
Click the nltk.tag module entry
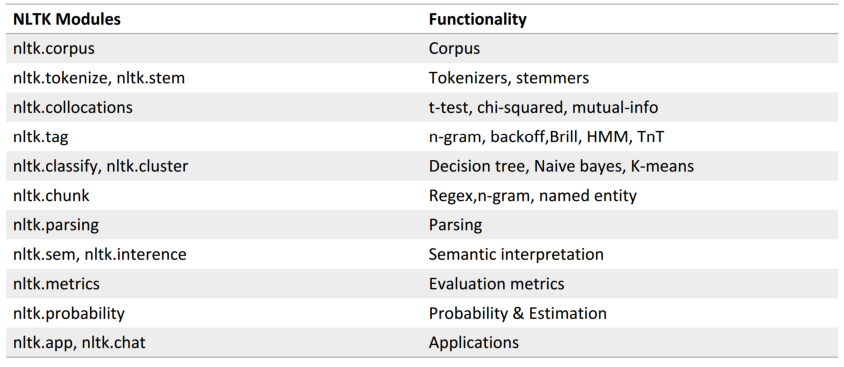click(41, 137)
